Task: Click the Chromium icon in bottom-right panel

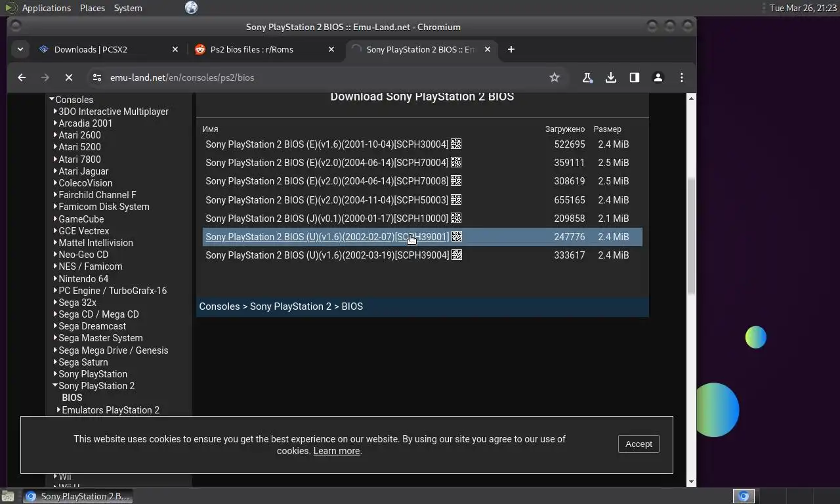Action: point(744,496)
